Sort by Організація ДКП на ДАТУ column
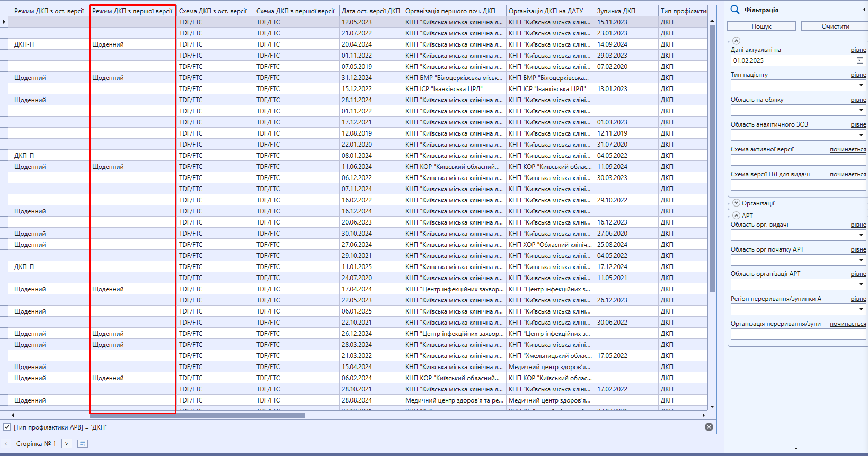 tap(551, 11)
